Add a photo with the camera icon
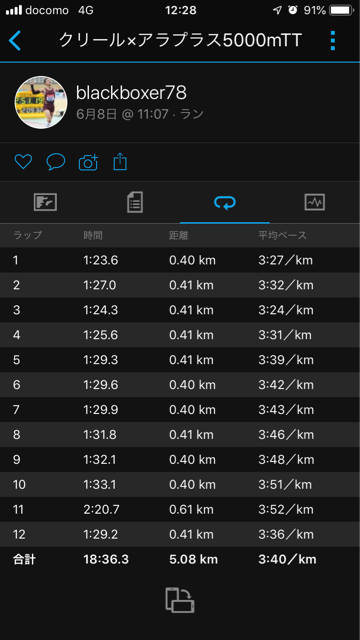Image resolution: width=360 pixels, height=640 pixels. coord(88,162)
